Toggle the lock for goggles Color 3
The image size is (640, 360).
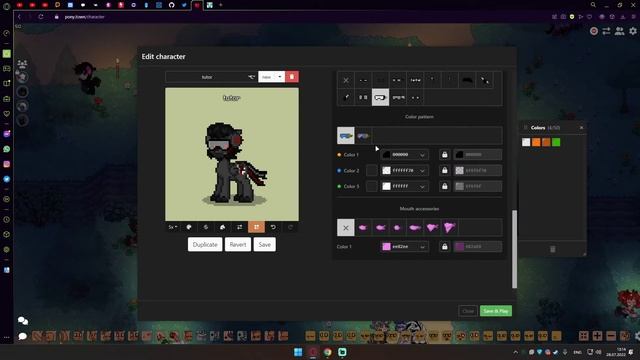click(444, 187)
